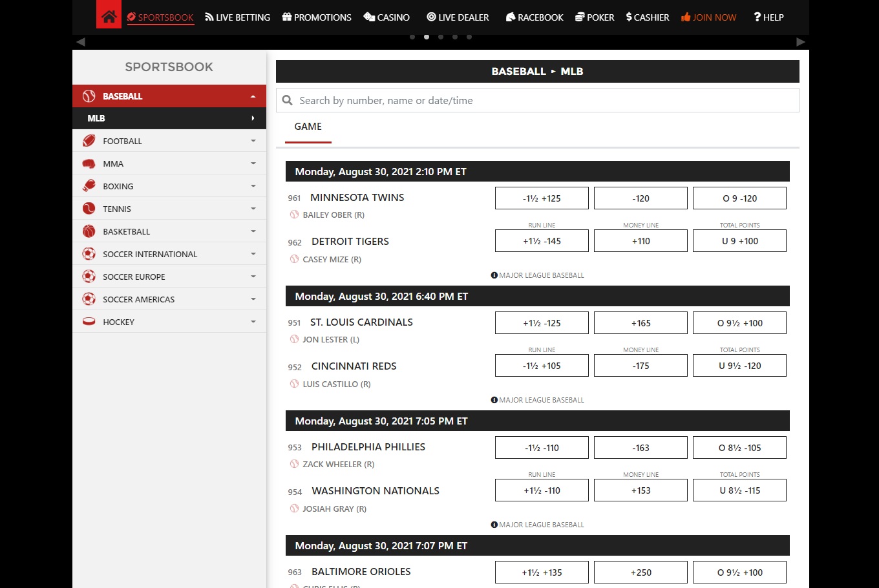Bet Minnesota Twins run line -1½ +125
The height and width of the screenshot is (588, 879).
pos(542,198)
